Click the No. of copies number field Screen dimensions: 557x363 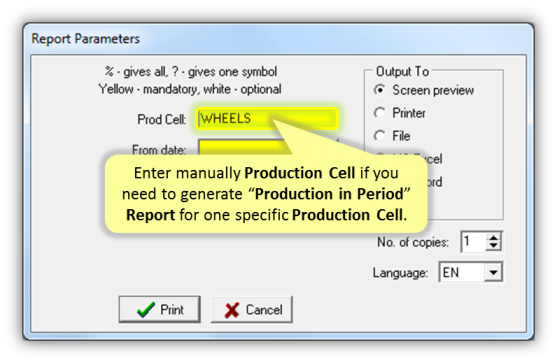(x=474, y=242)
